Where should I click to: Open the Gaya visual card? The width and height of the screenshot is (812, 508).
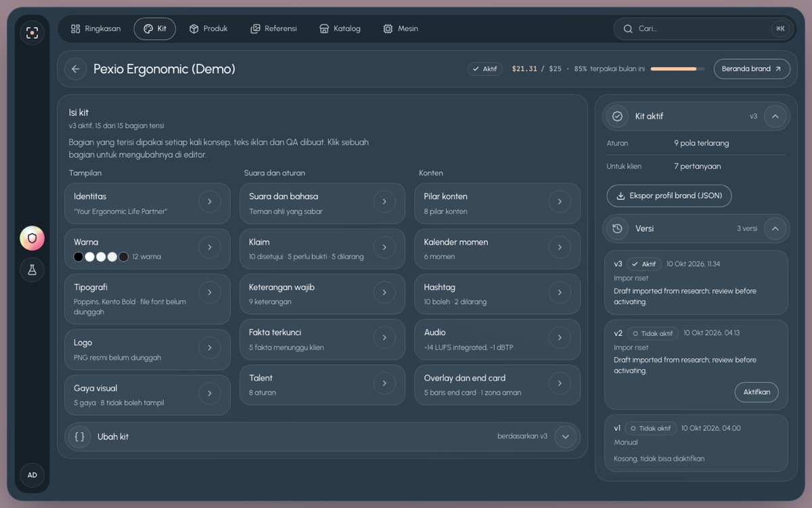point(148,395)
